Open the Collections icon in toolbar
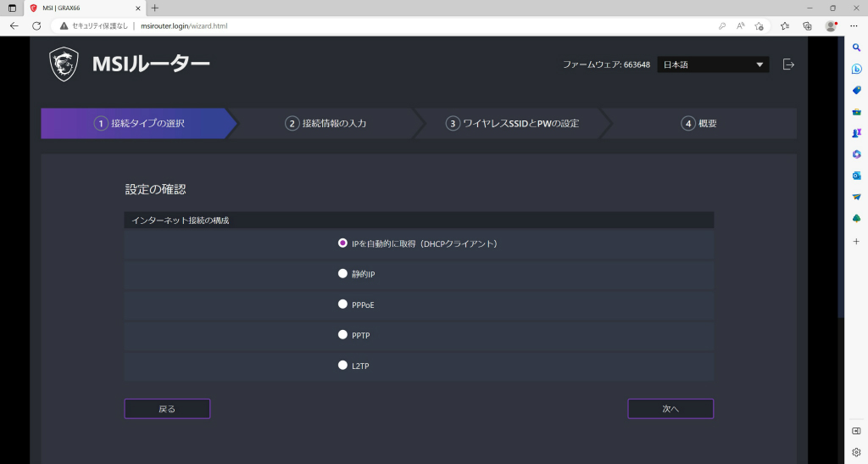Image resolution: width=868 pixels, height=464 pixels. coord(807,26)
